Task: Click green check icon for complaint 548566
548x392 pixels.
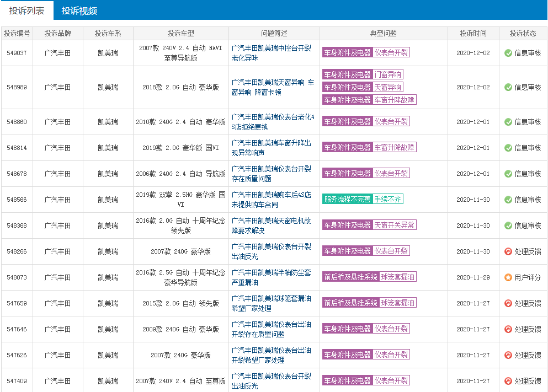Action: point(508,200)
